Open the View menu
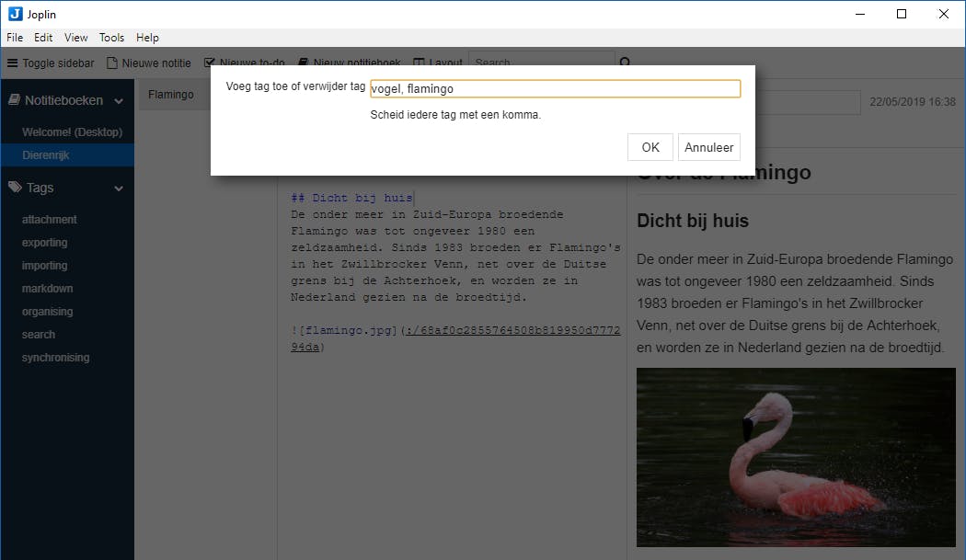This screenshot has height=560, width=966. point(75,38)
